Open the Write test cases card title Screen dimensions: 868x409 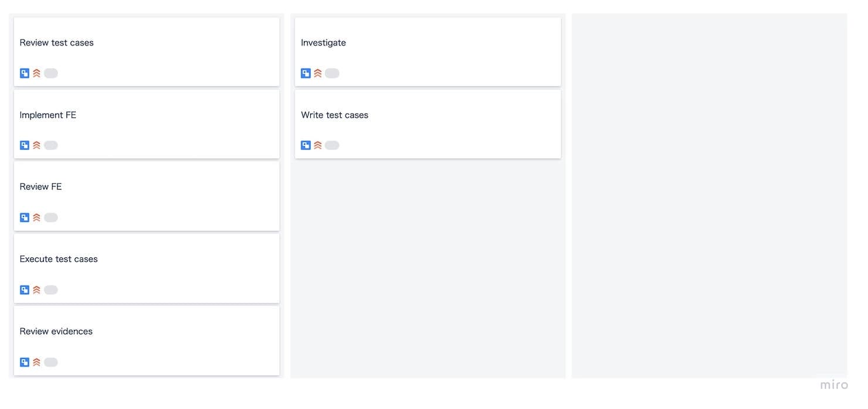pos(334,115)
